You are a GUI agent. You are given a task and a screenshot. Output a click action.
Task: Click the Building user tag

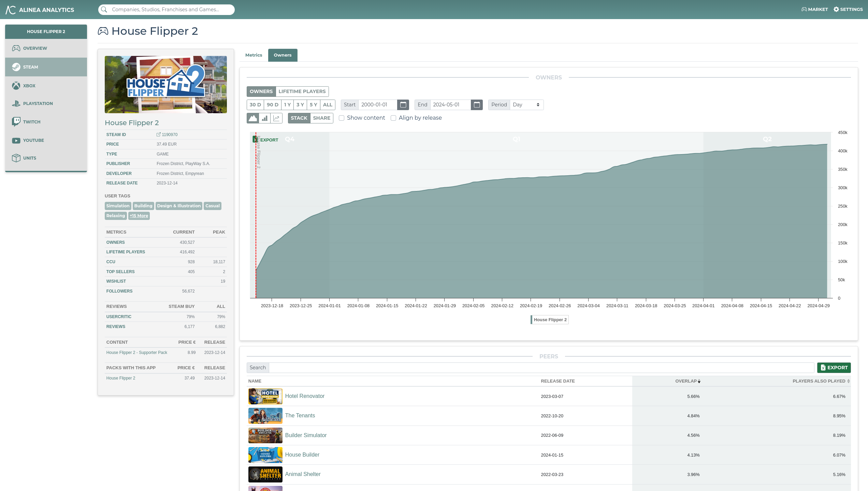point(143,206)
